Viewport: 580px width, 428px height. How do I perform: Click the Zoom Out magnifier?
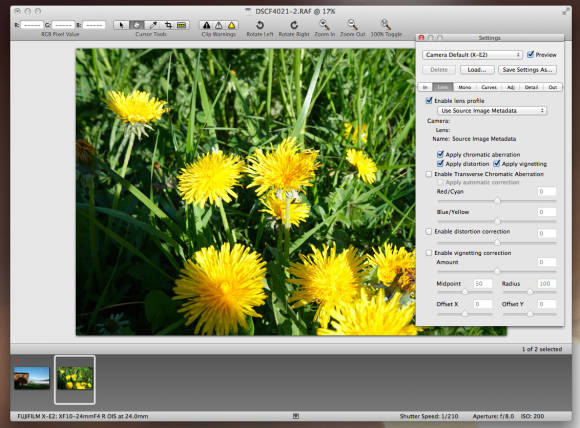(353, 24)
